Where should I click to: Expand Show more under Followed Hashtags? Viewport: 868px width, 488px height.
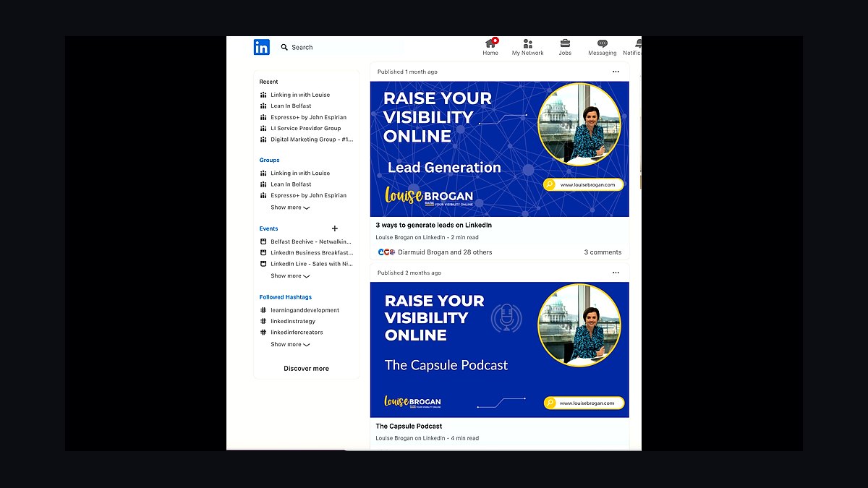point(290,344)
